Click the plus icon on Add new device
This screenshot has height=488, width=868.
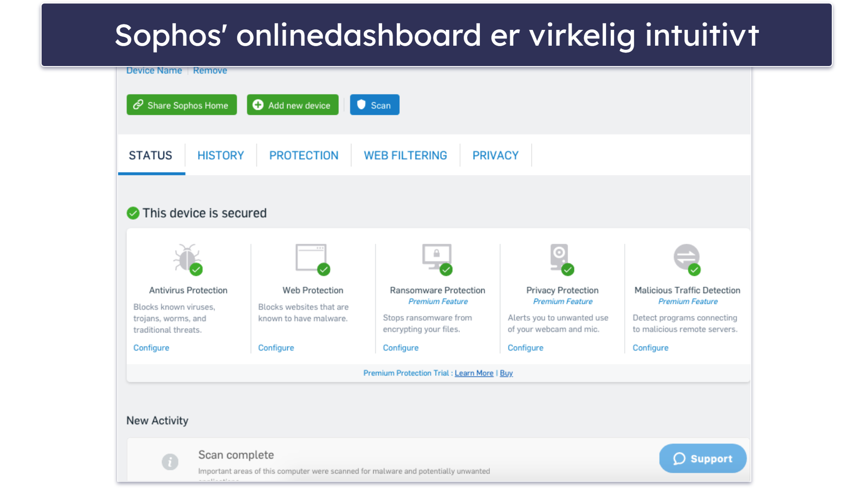(258, 105)
